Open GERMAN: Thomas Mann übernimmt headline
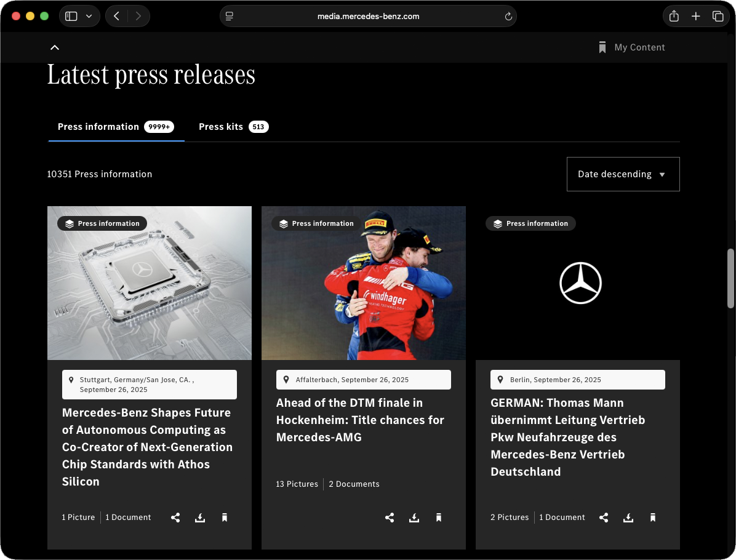This screenshot has width=736, height=560. [568, 437]
